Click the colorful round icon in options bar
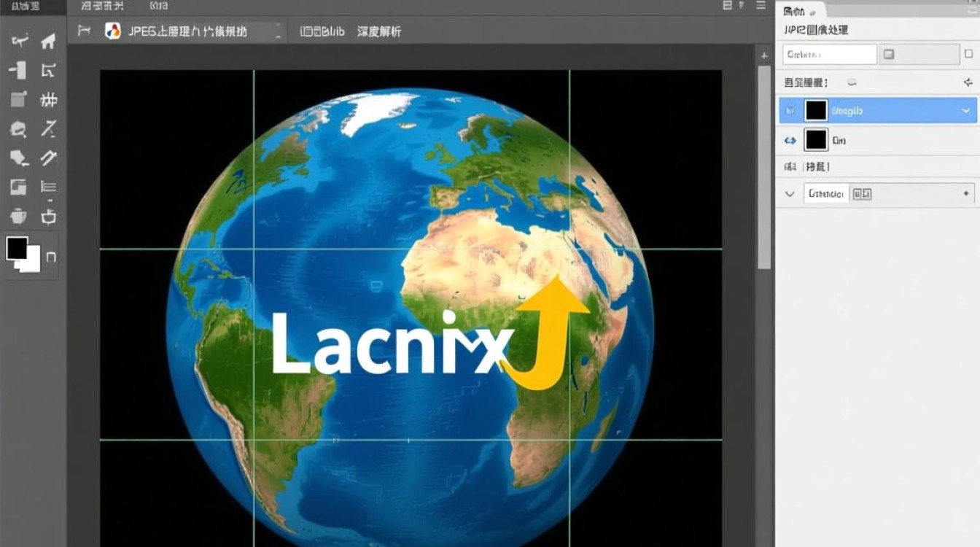Viewport: 980px width, 547px height. (112, 31)
